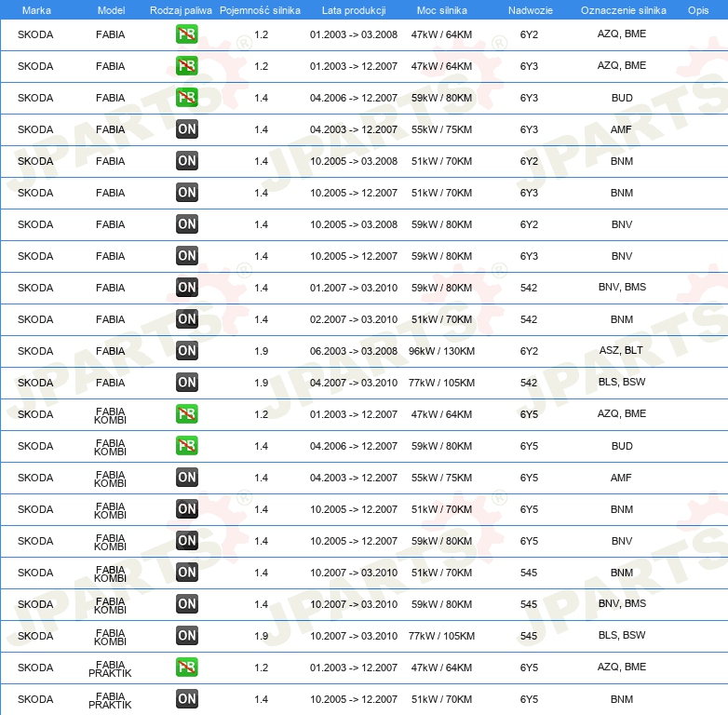Click 77kW / 105KM in body 542 row
Viewport: 728px width, 715px height.
441,383
